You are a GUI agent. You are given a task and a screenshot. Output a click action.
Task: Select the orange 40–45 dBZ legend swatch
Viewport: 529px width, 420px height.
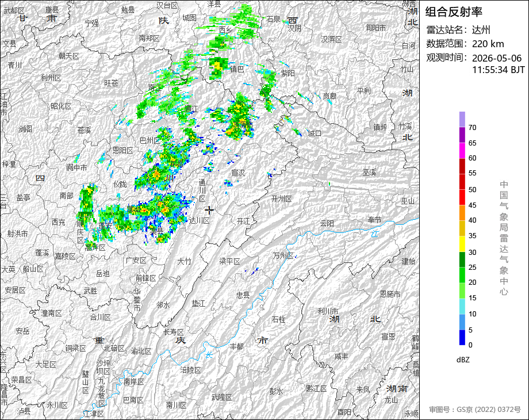click(x=462, y=212)
